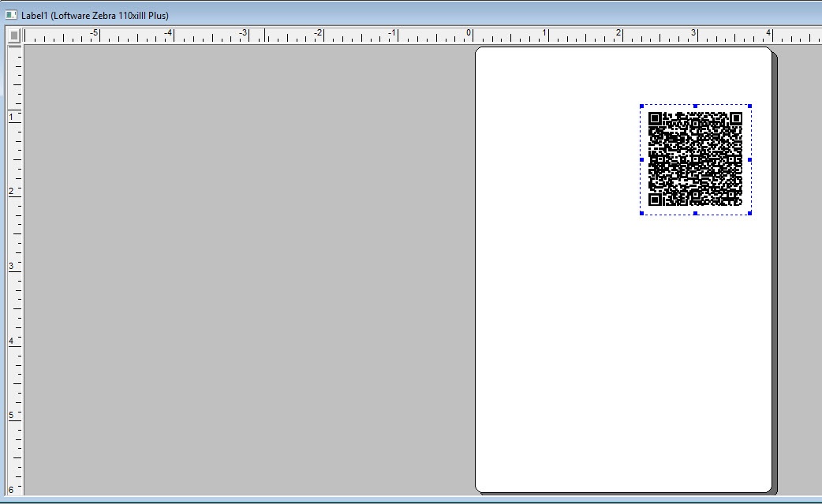Click the top-left resize handle of the QR code

641,106
